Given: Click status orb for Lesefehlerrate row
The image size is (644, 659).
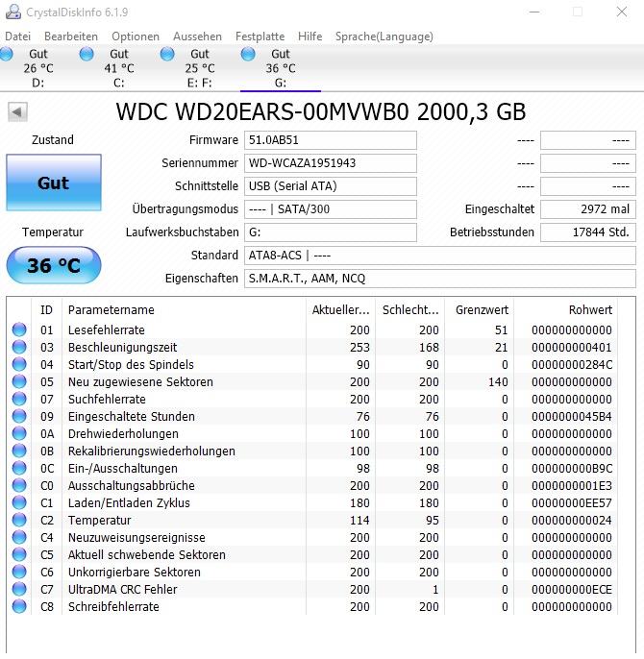Looking at the screenshot, I should [19, 329].
